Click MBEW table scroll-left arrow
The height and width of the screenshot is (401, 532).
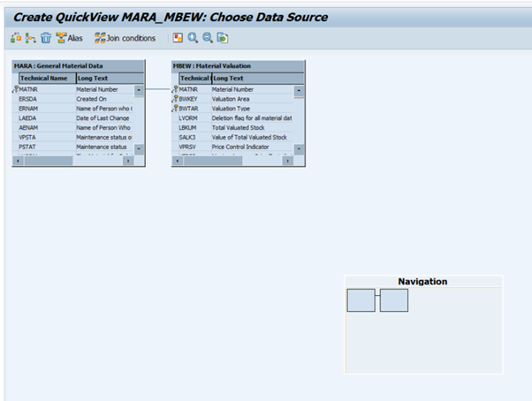[178, 161]
